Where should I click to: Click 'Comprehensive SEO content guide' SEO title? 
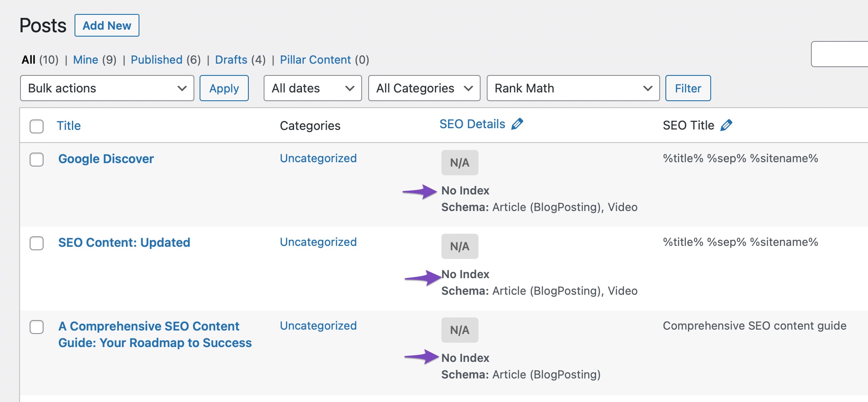coord(755,326)
